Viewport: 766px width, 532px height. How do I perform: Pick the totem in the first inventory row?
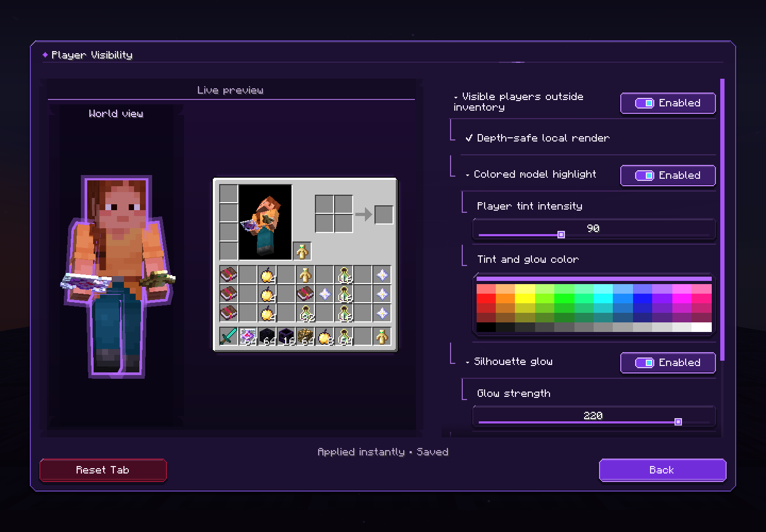pos(305,275)
